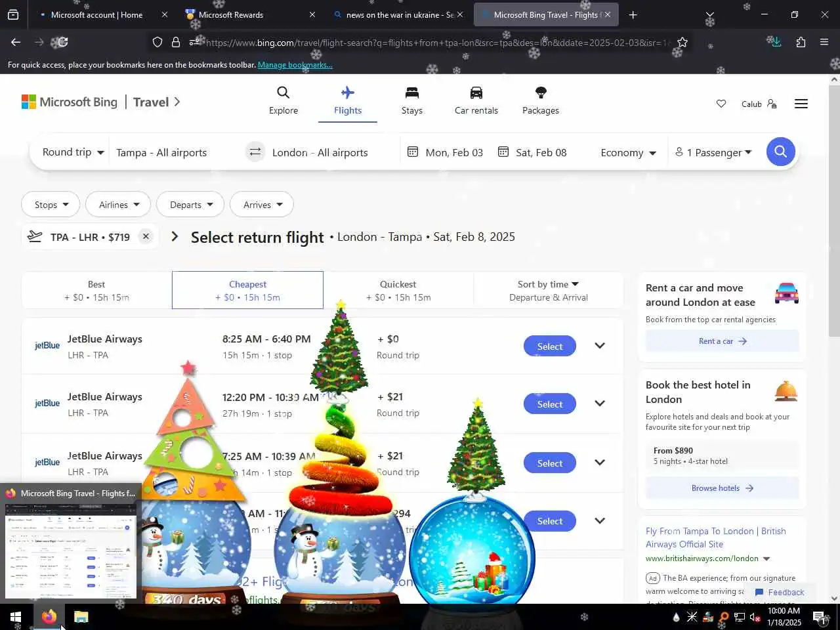The image size is (840, 630).
Task: Click the Bing Travel window preview thumbnail
Action: (71, 550)
